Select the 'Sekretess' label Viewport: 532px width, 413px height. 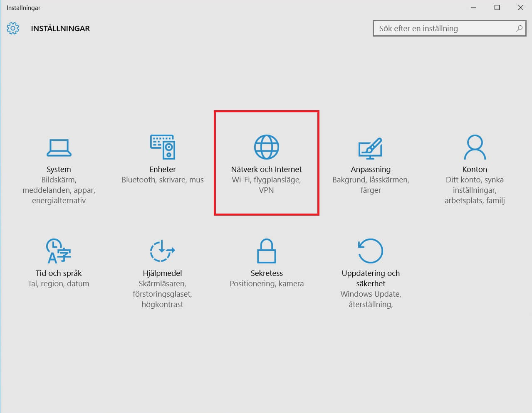pos(267,273)
